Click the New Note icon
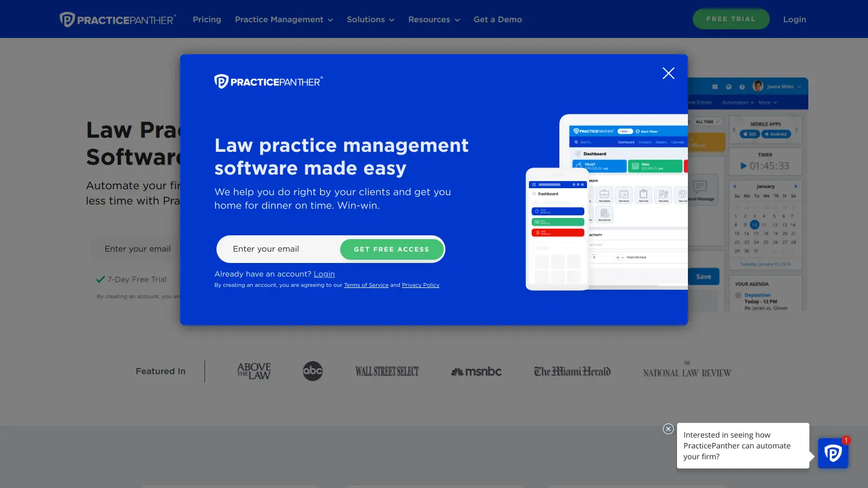 pos(663,195)
